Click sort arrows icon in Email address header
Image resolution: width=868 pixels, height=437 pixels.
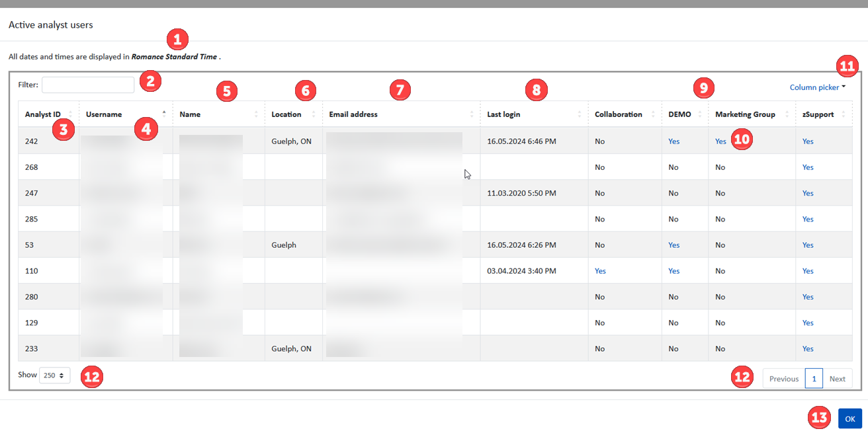click(x=472, y=114)
